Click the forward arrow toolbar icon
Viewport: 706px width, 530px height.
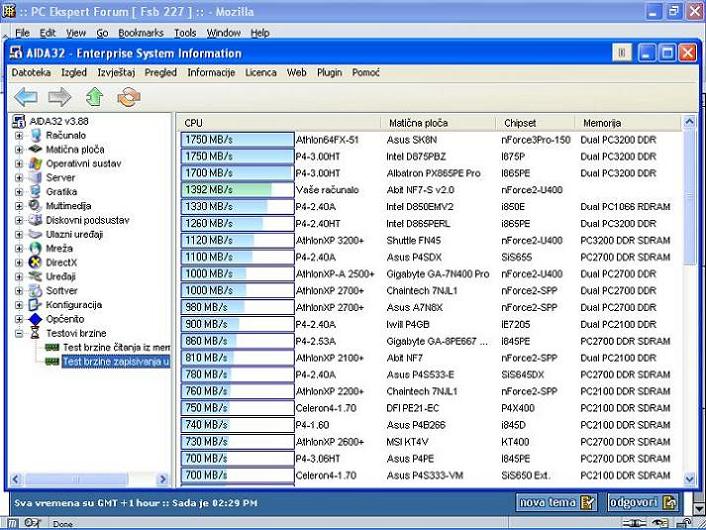point(60,97)
